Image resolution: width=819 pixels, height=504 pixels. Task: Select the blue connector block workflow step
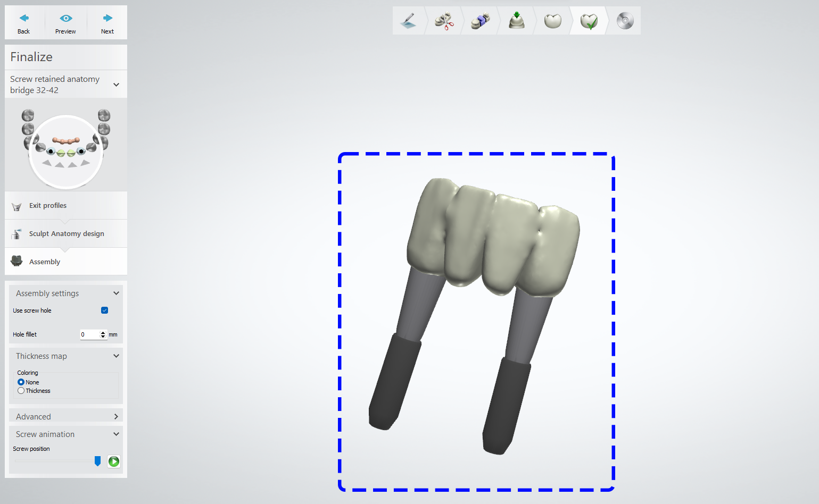tap(480, 21)
